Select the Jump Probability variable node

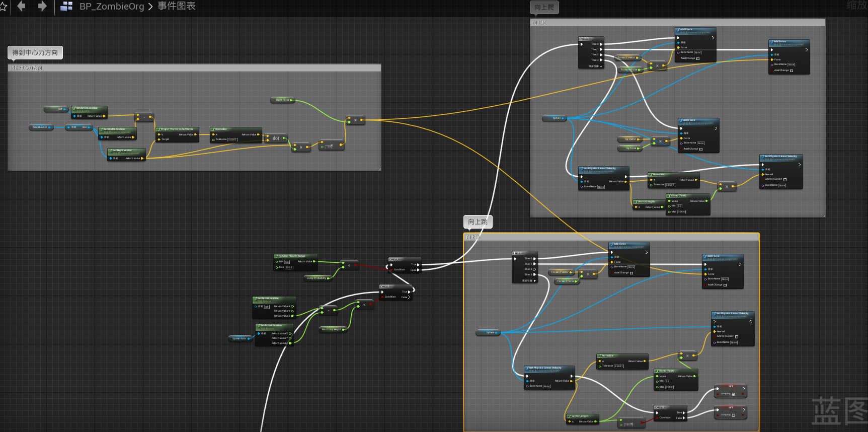(318, 278)
